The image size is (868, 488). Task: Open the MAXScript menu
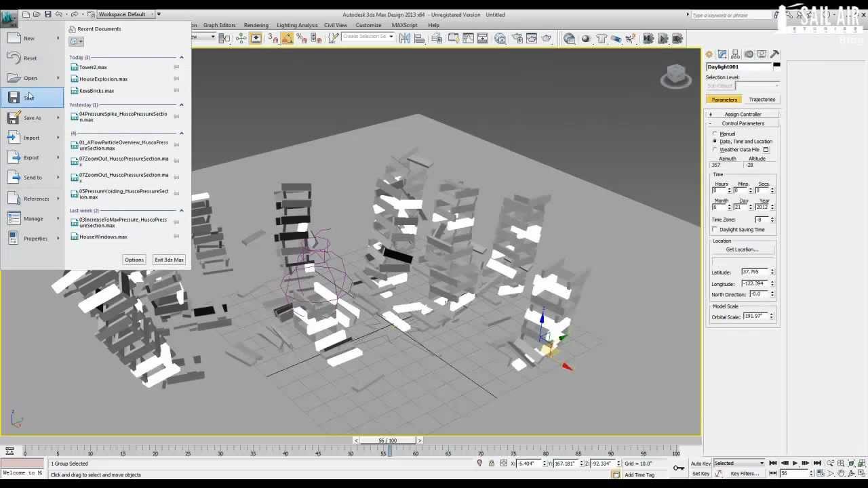tap(405, 25)
